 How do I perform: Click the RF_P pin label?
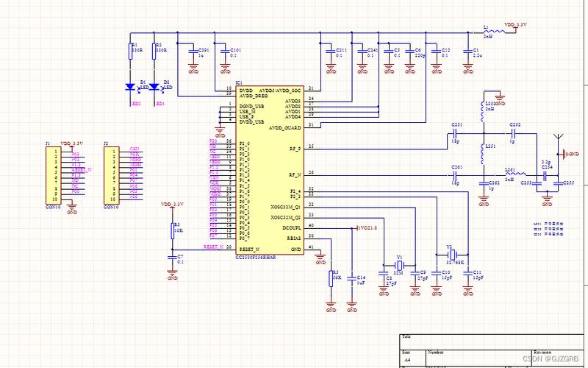click(x=295, y=149)
